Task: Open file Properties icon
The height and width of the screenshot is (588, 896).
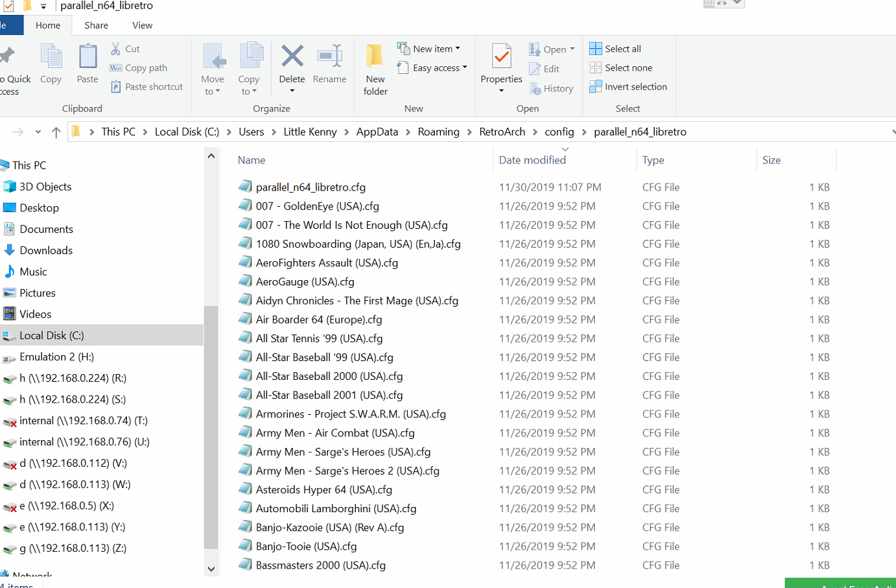Action: click(501, 56)
